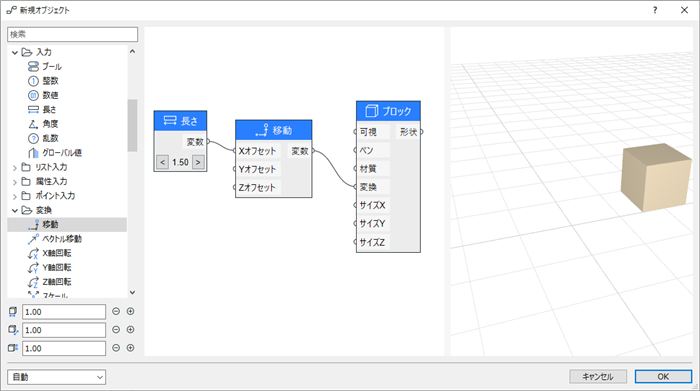Choose the ベクトル移動 transform icon
The height and width of the screenshot is (391, 700).
33,239
